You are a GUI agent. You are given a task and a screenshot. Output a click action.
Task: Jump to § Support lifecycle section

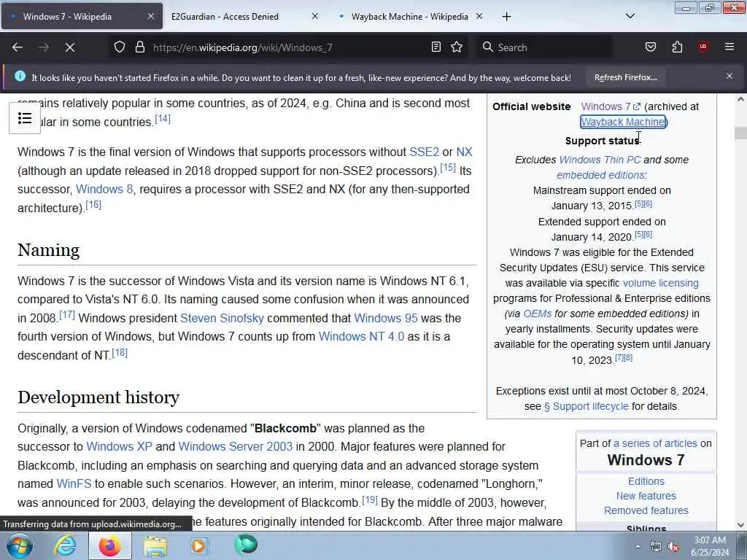tap(586, 406)
